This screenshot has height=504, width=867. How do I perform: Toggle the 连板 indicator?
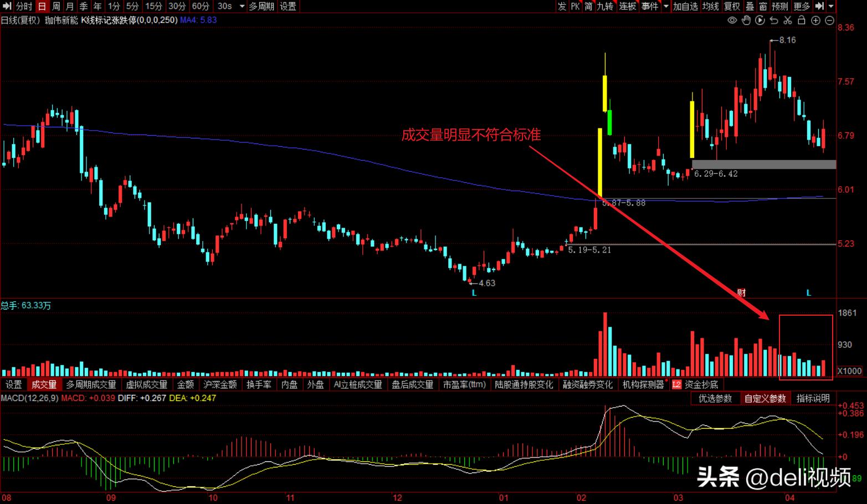[628, 6]
